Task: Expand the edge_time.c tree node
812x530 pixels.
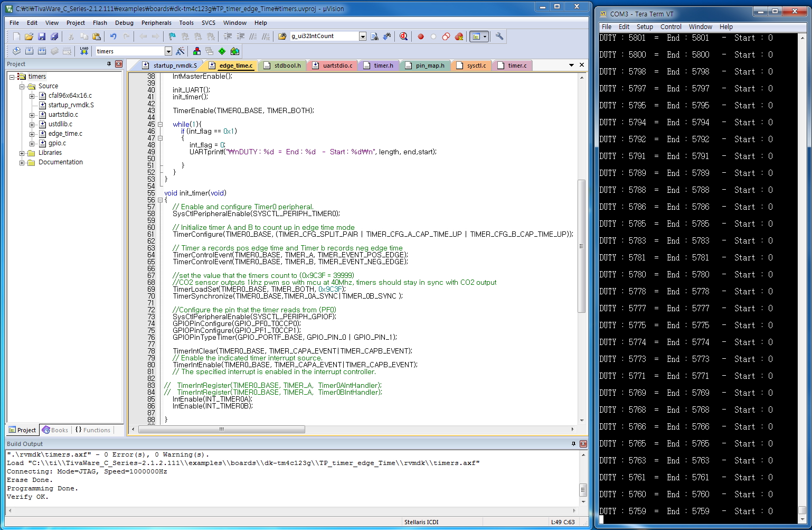Action: 32,134
